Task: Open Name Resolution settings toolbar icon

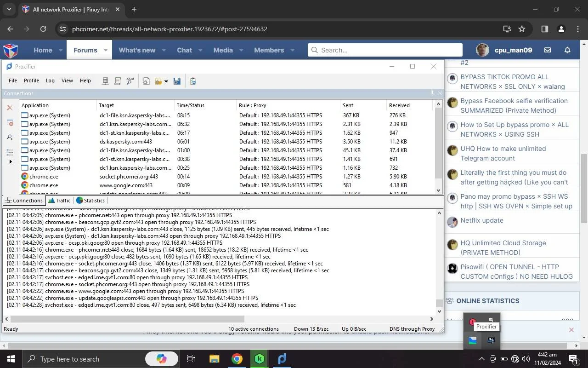Action: point(130,81)
